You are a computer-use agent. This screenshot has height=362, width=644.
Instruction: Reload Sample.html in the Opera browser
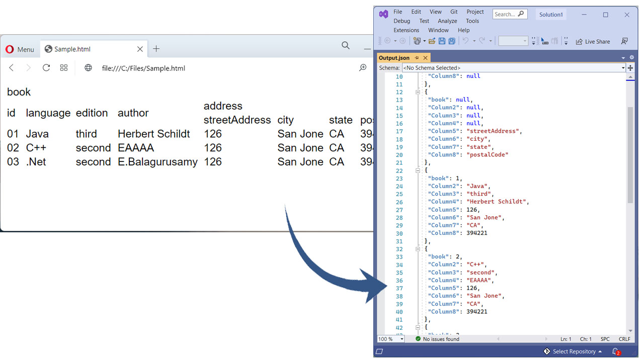coord(46,67)
